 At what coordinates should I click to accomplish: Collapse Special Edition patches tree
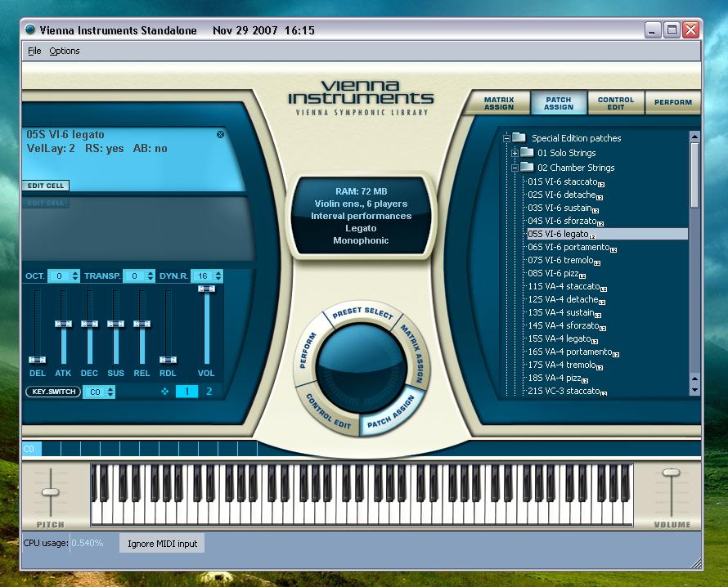tap(506, 138)
